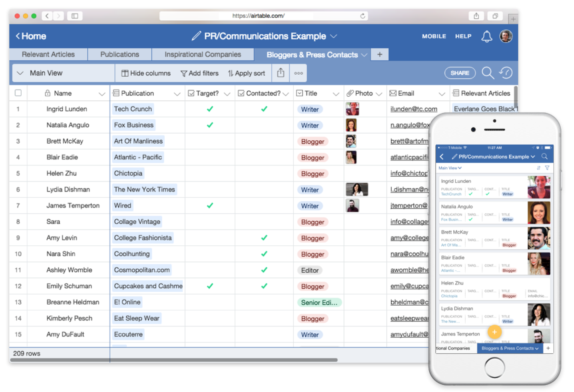Open Publication column dropdown arrow

pyautogui.click(x=177, y=94)
